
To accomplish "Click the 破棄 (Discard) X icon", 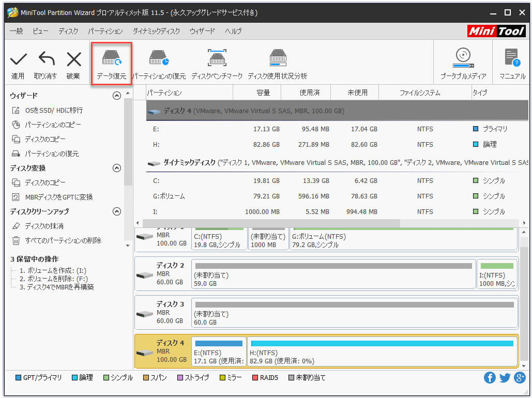I will pos(73,59).
